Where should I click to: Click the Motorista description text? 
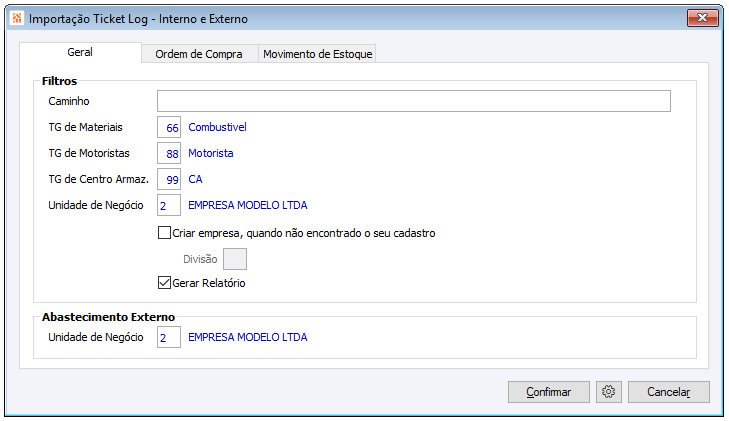click(x=211, y=153)
